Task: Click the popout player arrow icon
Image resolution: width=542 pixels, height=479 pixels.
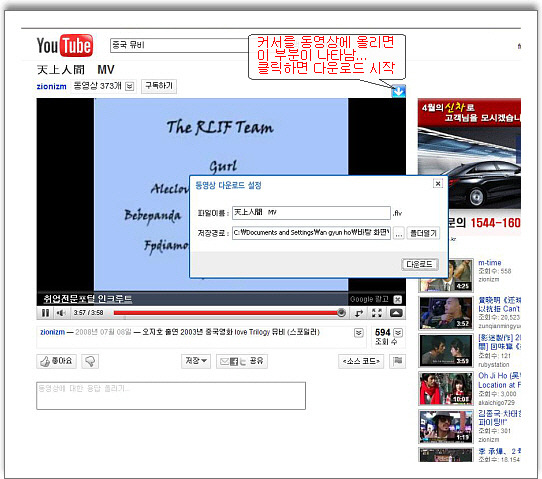Action: (359, 313)
